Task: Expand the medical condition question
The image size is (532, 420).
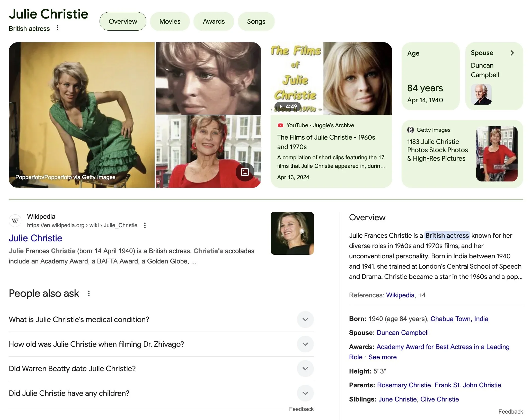Action: (305, 319)
